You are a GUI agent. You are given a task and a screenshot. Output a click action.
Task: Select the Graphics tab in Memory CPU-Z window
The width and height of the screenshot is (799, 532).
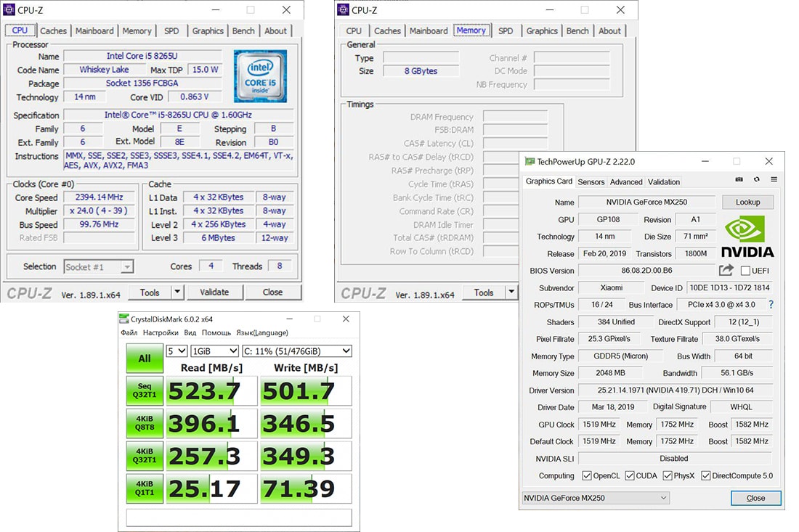click(x=542, y=30)
